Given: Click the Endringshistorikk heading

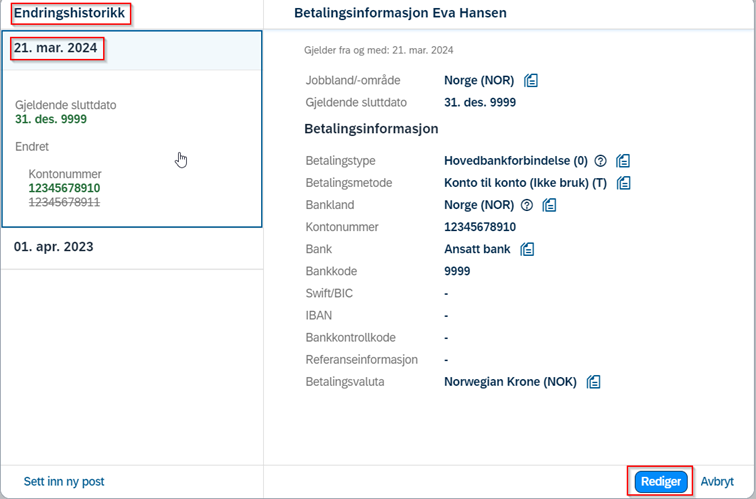Looking at the screenshot, I should 69,13.
